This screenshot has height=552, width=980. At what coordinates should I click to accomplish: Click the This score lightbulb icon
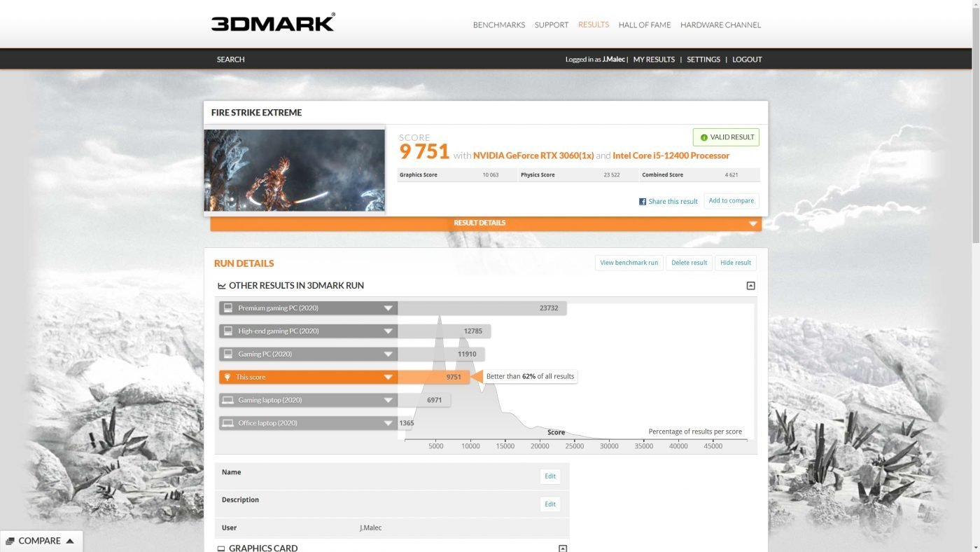(x=227, y=378)
